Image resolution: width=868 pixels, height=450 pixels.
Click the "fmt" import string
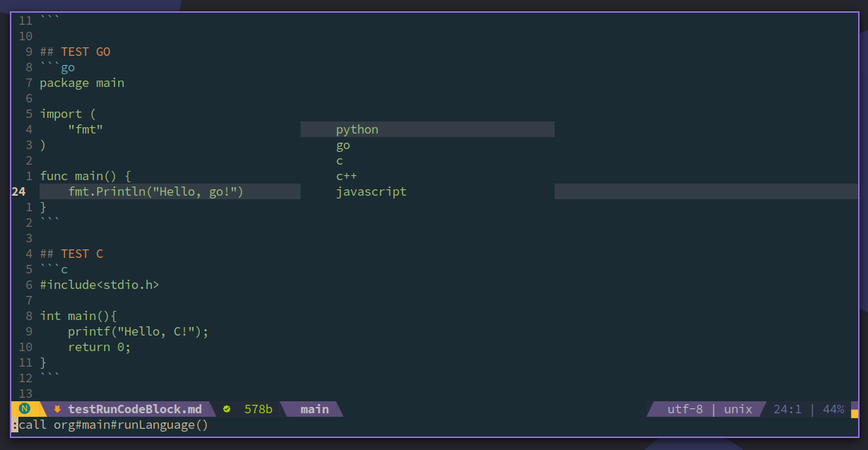85,129
